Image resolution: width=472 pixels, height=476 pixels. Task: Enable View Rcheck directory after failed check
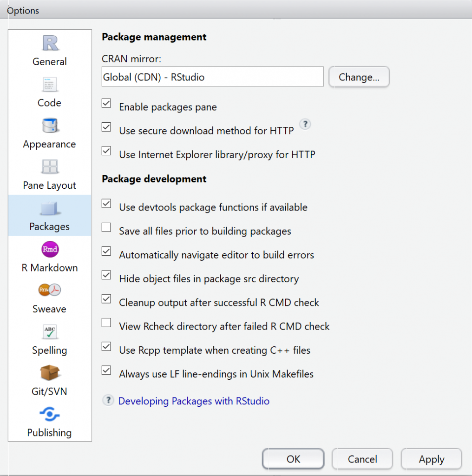coord(106,323)
